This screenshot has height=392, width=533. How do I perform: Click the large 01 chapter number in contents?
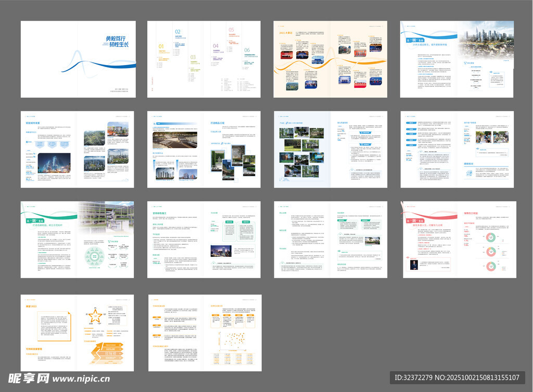click(161, 47)
